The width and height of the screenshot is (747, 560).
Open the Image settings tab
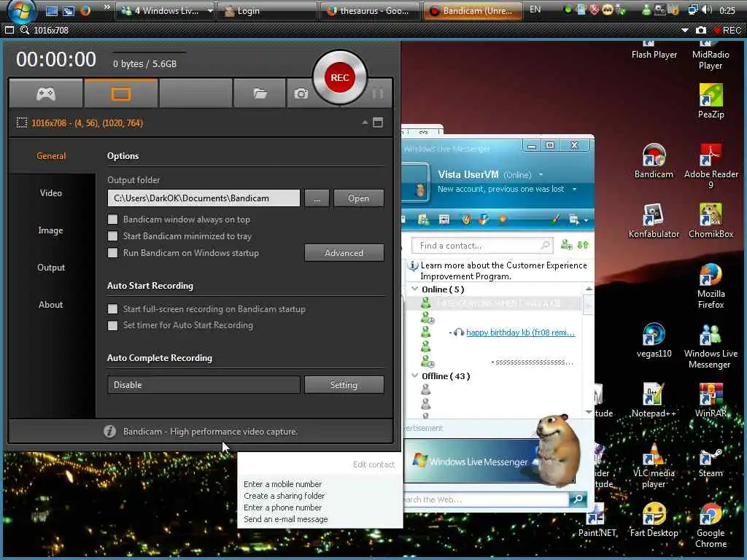(51, 230)
